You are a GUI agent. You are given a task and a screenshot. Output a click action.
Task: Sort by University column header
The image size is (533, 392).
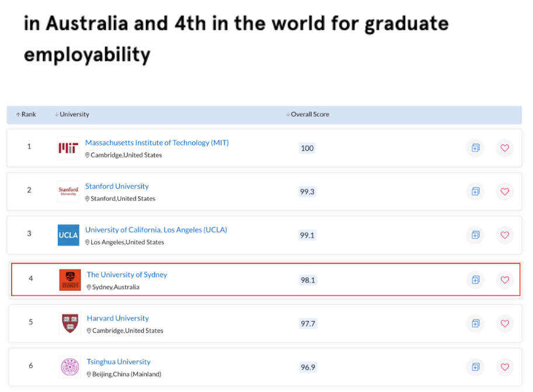[x=72, y=115]
